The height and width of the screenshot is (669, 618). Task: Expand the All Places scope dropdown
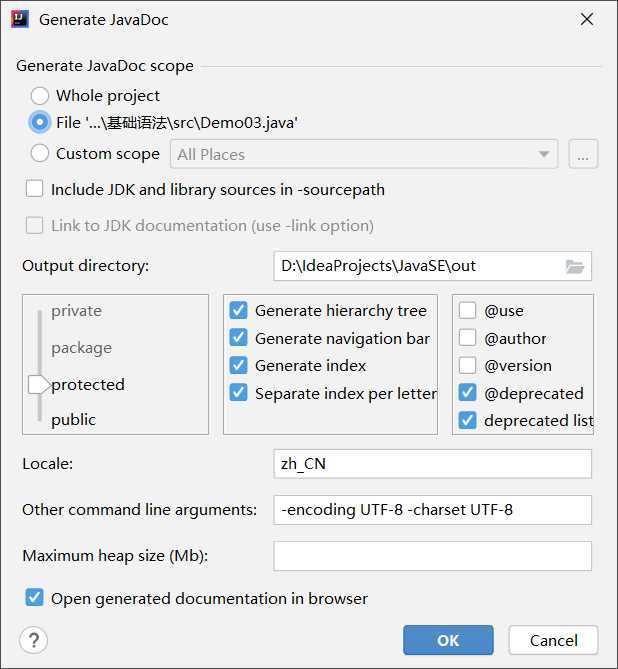tap(364, 154)
